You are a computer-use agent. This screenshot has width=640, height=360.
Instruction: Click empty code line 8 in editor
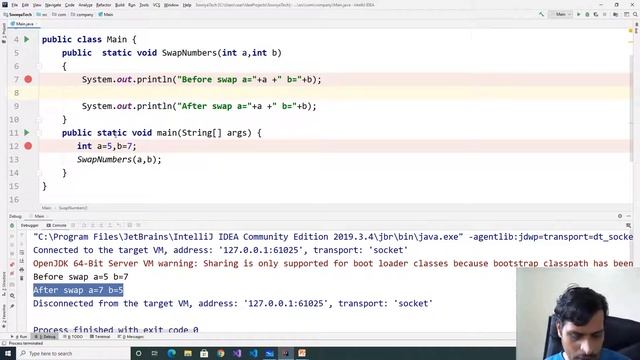[335, 93]
